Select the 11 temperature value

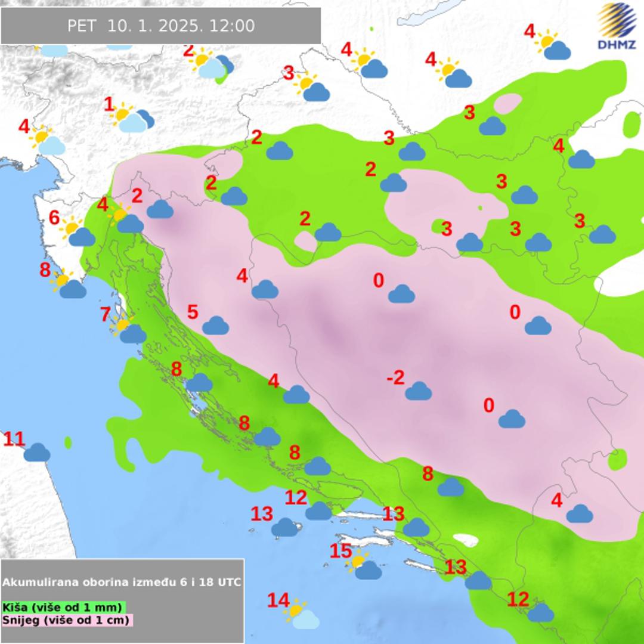pyautogui.click(x=14, y=439)
